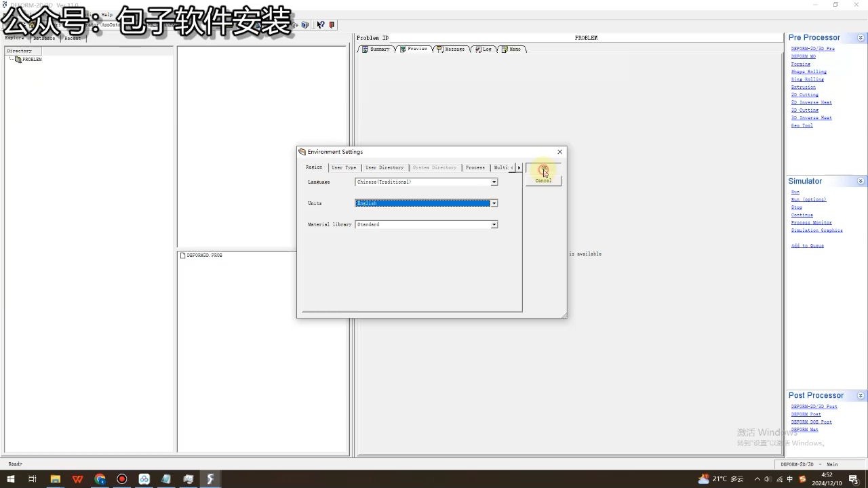Select the Process tab in Environment Settings

coord(475,167)
